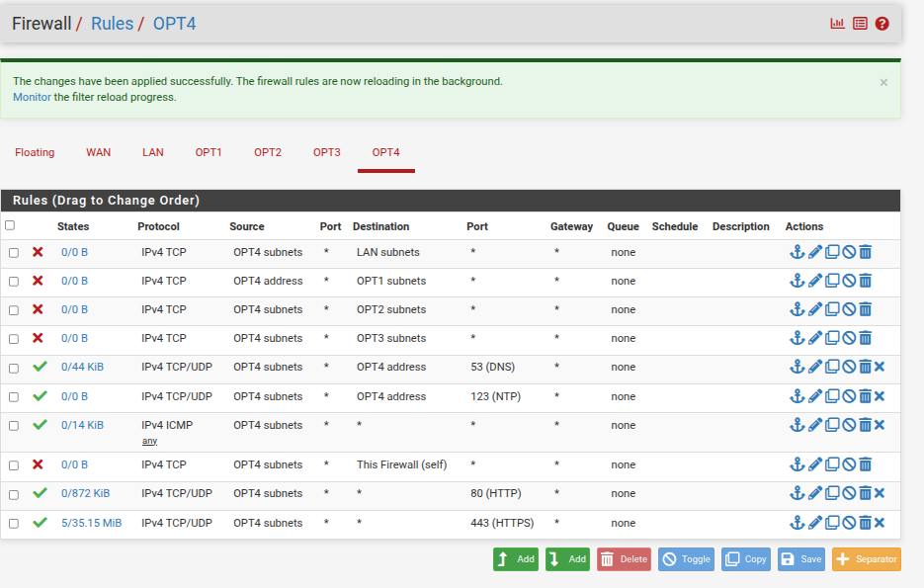Tick the checkbox for the IPv4 ICMP rule
Screen dimensions: 924x588
click(14, 426)
